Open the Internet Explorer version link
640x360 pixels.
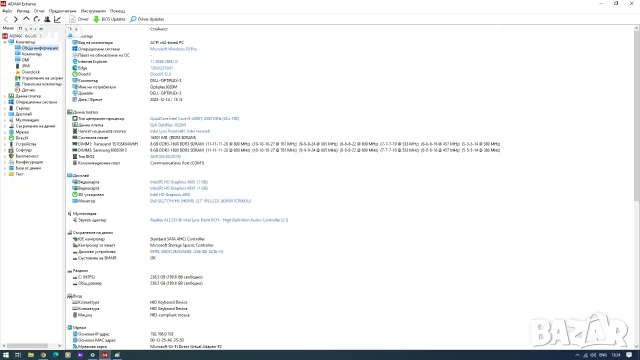pyautogui.click(x=164, y=62)
